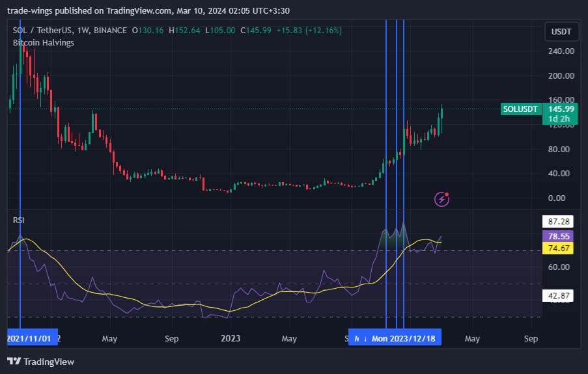Image resolution: width=588 pixels, height=374 pixels.
Task: Click the 60.00 RSI axis label
Action: point(559,267)
